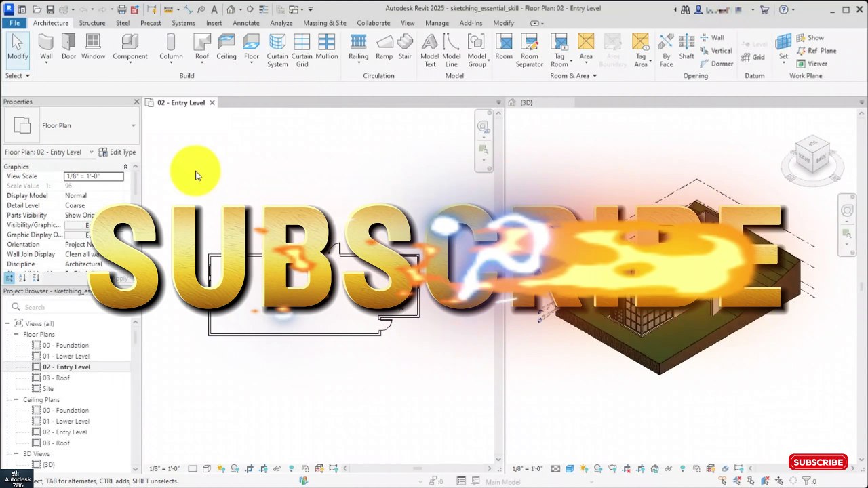The image size is (868, 488).
Task: Click the Wall opening button
Action: [713, 38]
